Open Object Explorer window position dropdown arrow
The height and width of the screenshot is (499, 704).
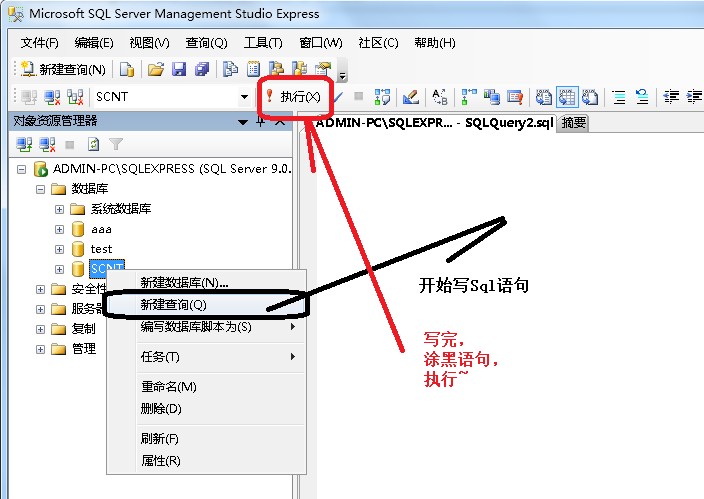(x=243, y=122)
